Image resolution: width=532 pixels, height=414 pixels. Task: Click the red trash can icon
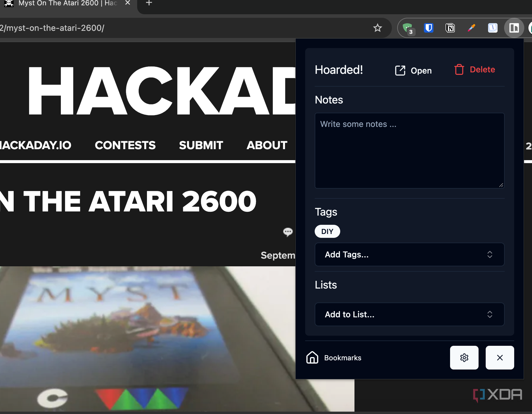point(459,70)
